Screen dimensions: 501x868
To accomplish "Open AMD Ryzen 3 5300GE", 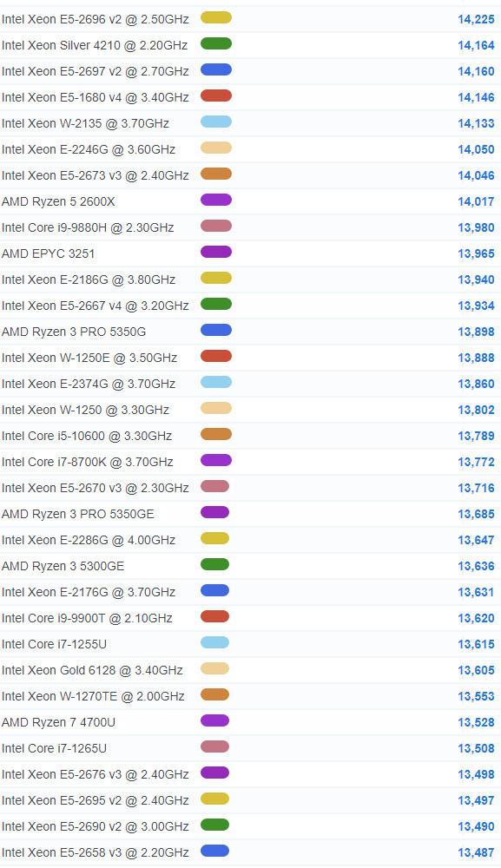I will point(63,566).
